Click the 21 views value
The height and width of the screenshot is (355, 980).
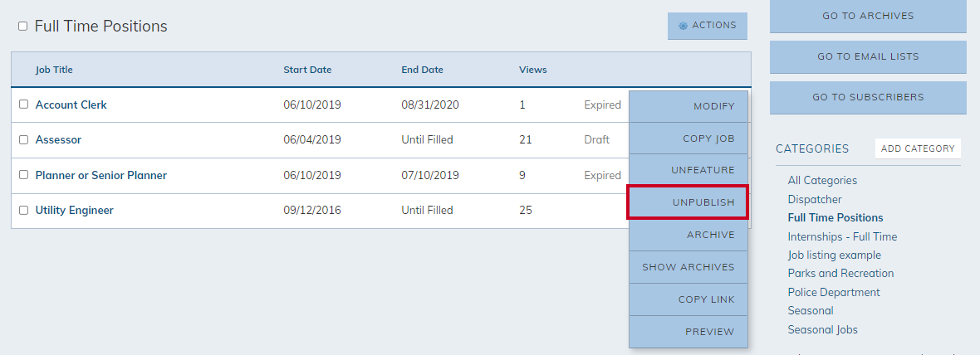(x=526, y=139)
